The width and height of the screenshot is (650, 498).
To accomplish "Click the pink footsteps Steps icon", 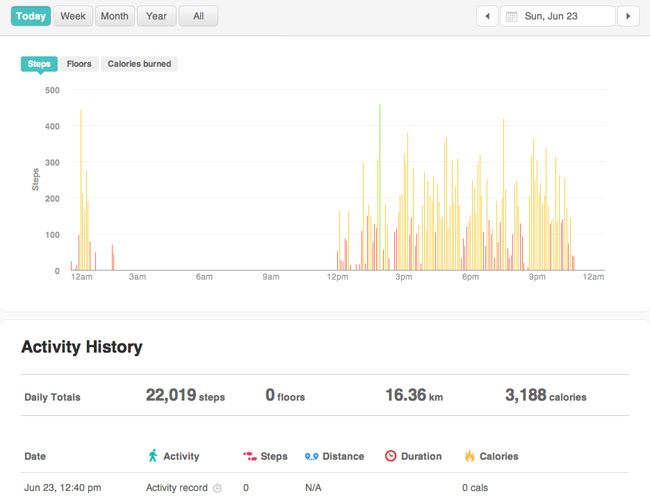I will click(250, 456).
